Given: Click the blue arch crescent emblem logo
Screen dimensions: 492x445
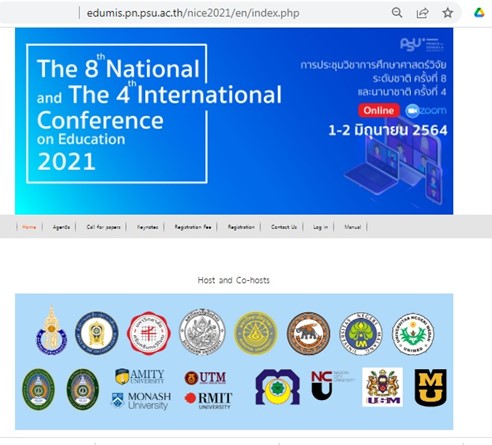Looking at the screenshot, I should [x=277, y=387].
